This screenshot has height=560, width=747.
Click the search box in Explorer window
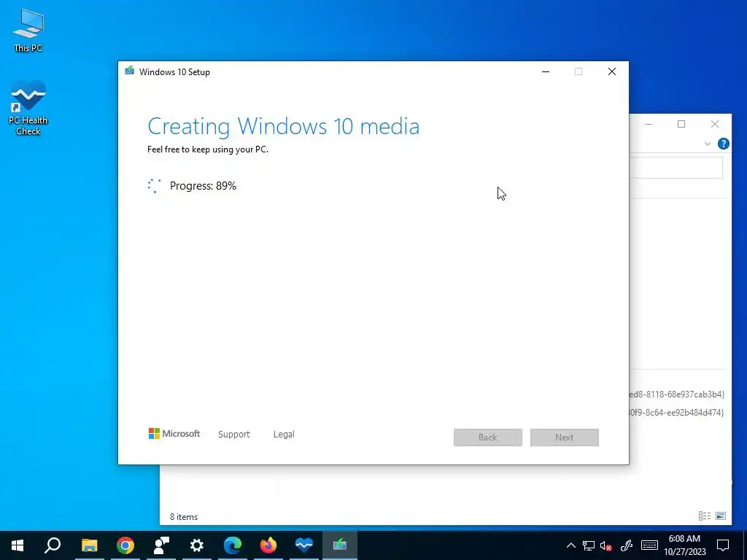click(676, 168)
